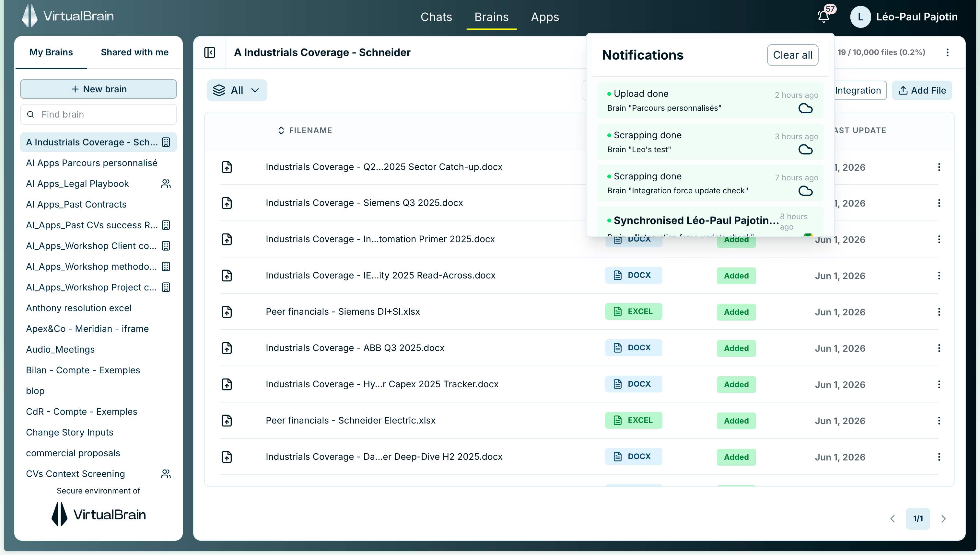
Task: Open row menu for Da...er Deep-Dive H2 2025.docx
Action: (939, 457)
